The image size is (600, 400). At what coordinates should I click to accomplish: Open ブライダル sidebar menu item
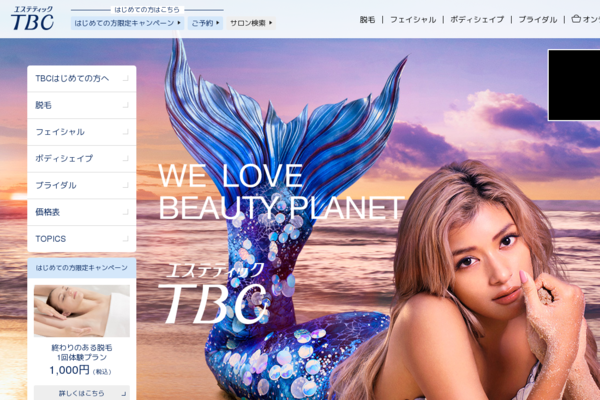[82, 185]
